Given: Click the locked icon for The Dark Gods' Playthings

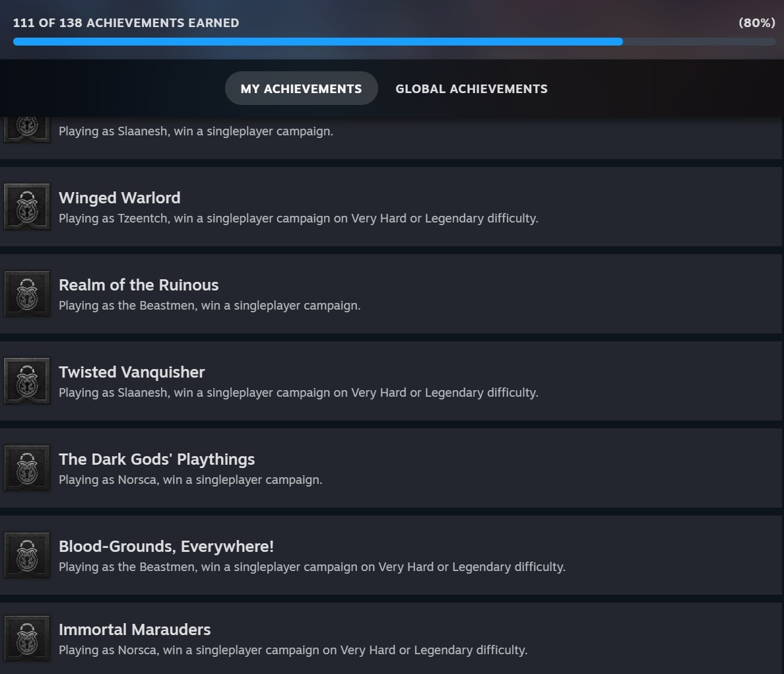Looking at the screenshot, I should click(27, 468).
